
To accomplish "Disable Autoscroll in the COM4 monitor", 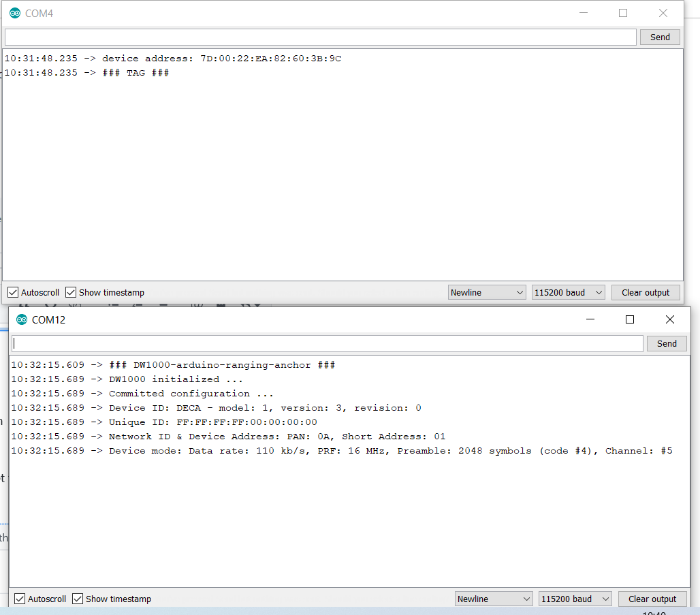I will (12, 292).
